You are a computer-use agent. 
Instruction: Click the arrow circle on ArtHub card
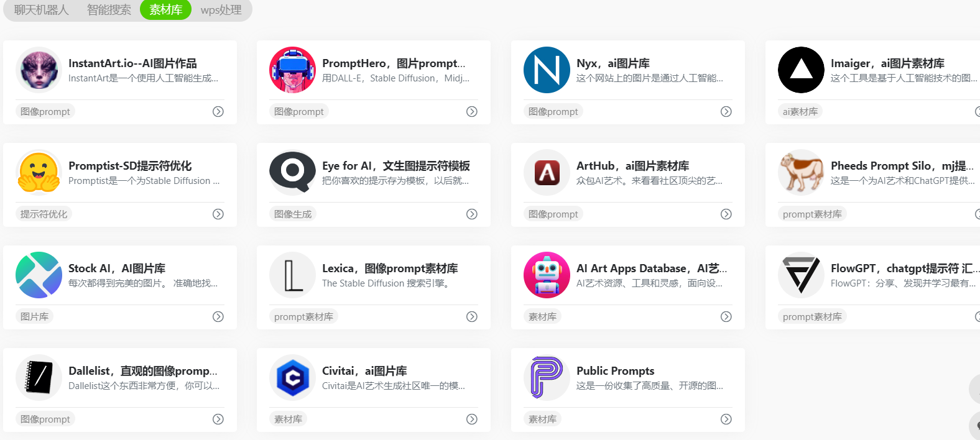[x=726, y=214]
